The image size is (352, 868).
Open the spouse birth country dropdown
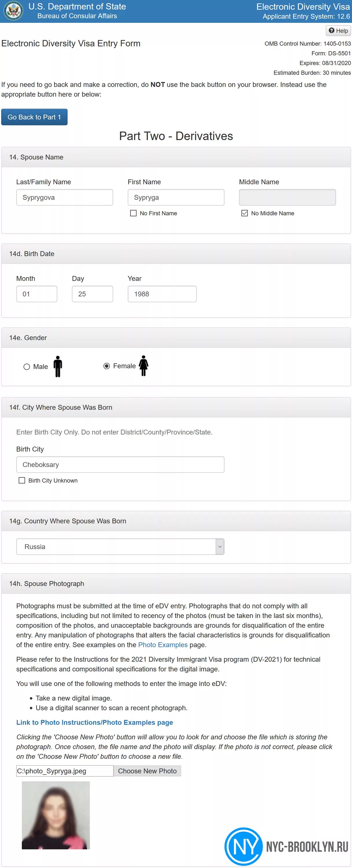(120, 547)
